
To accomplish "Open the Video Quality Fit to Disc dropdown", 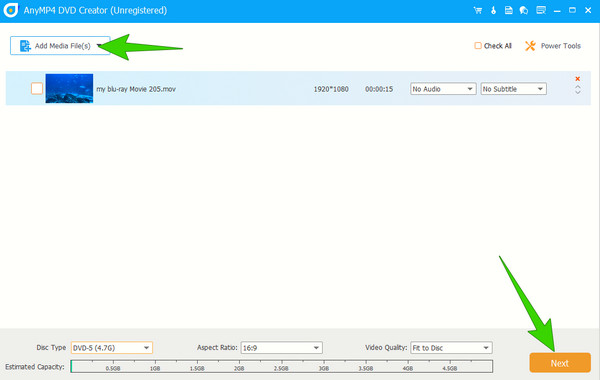I will (451, 348).
